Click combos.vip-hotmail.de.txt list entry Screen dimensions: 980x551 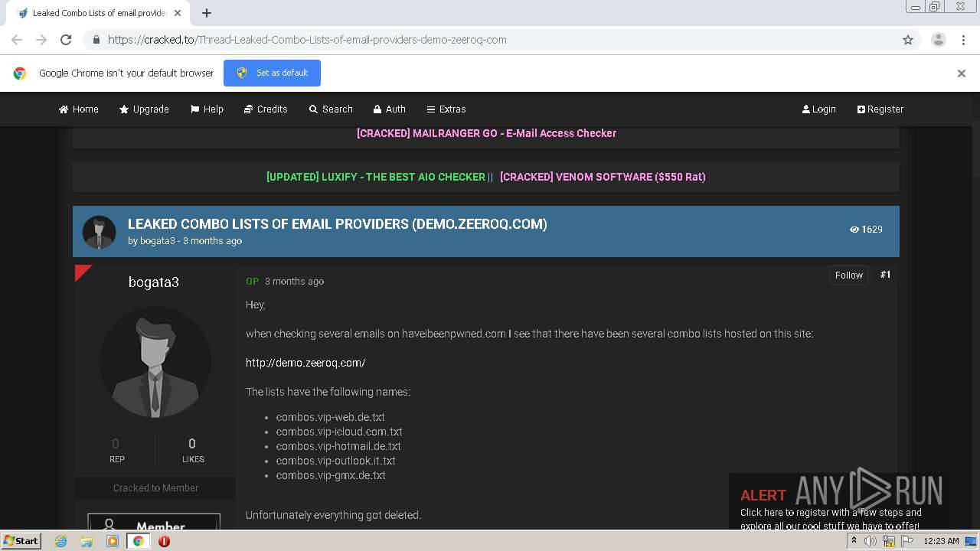point(338,446)
